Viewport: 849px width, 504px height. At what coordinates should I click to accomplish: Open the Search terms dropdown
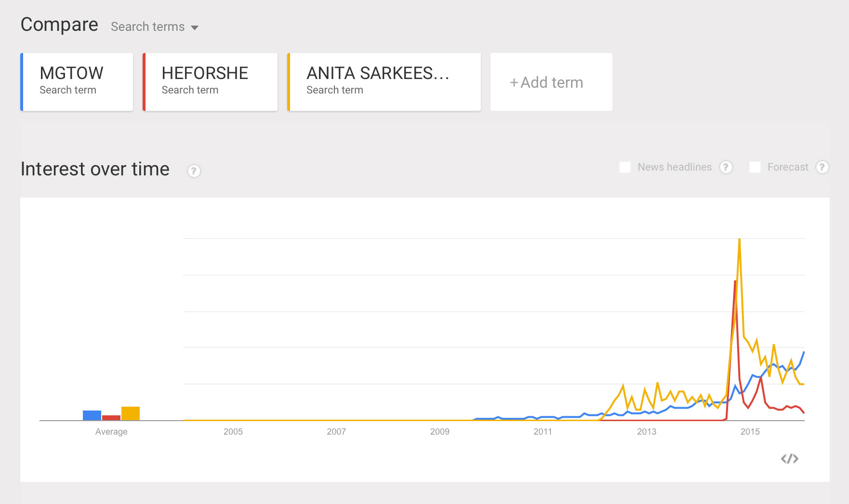pyautogui.click(x=154, y=27)
